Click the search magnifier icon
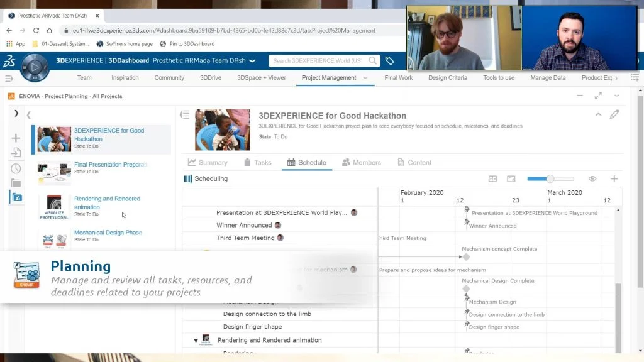 [x=373, y=61]
